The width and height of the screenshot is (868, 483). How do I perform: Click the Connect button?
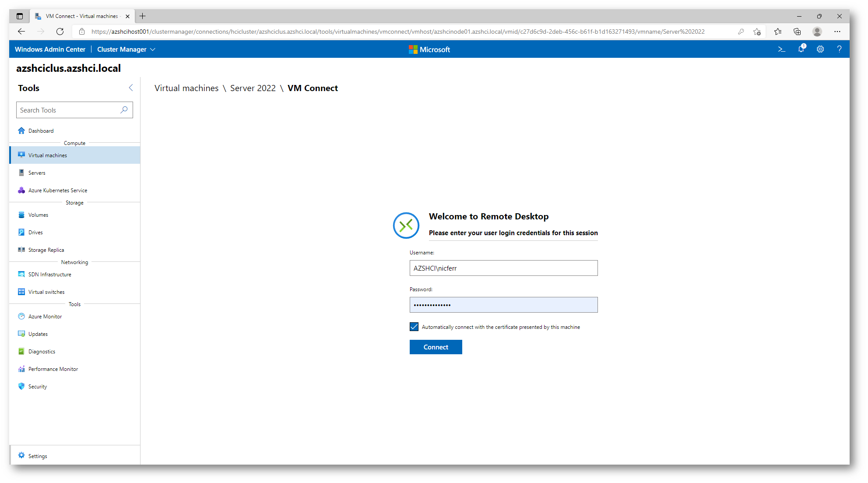click(436, 347)
